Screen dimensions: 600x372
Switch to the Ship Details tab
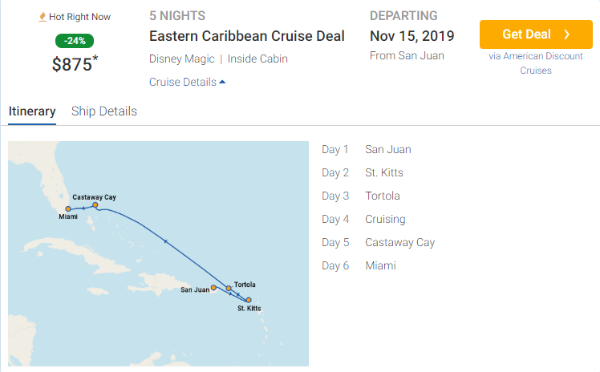pyautogui.click(x=104, y=111)
